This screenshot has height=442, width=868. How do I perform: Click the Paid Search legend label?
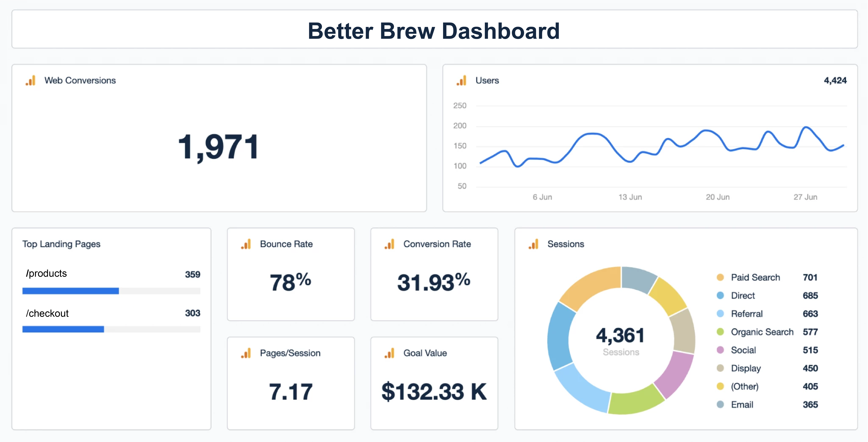click(x=755, y=277)
